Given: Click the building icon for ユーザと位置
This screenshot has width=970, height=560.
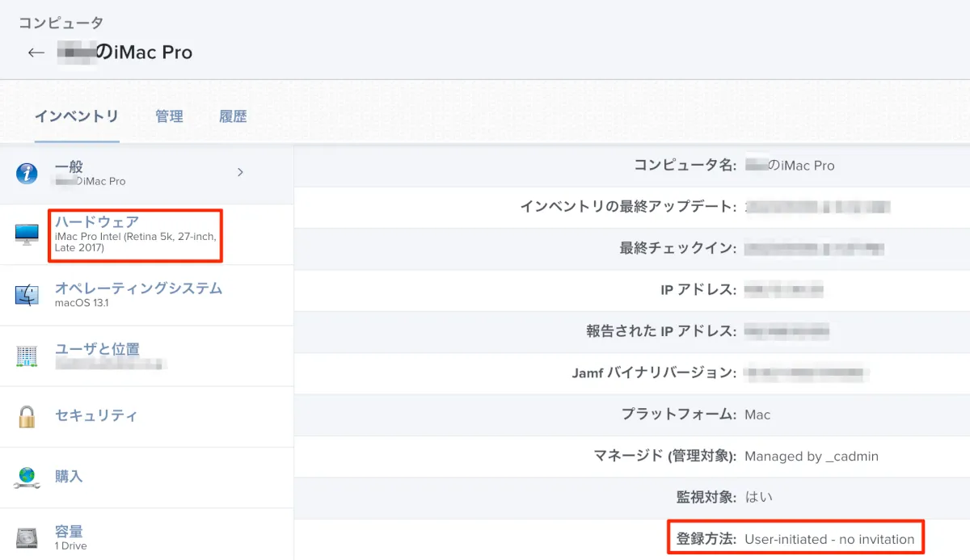Looking at the screenshot, I should click(x=27, y=356).
